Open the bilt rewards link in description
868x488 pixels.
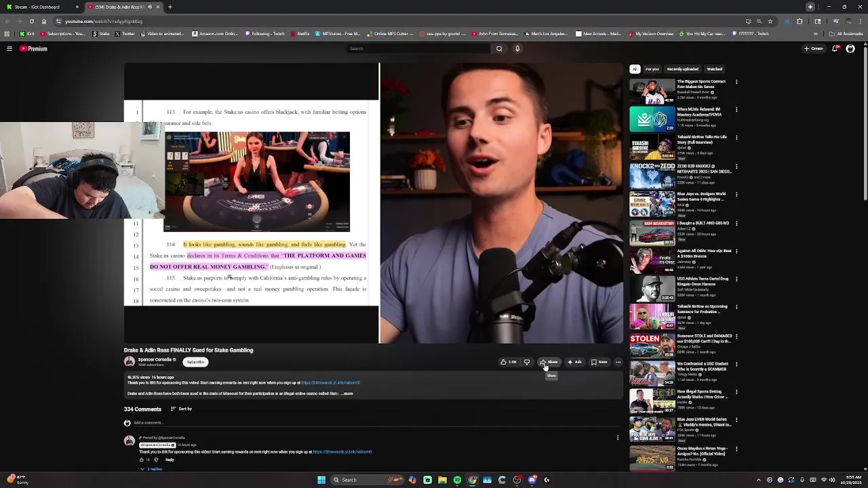[x=330, y=383]
